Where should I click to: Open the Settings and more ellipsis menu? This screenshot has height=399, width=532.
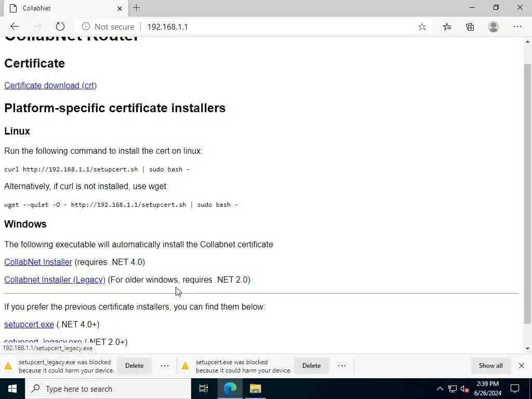click(x=517, y=27)
